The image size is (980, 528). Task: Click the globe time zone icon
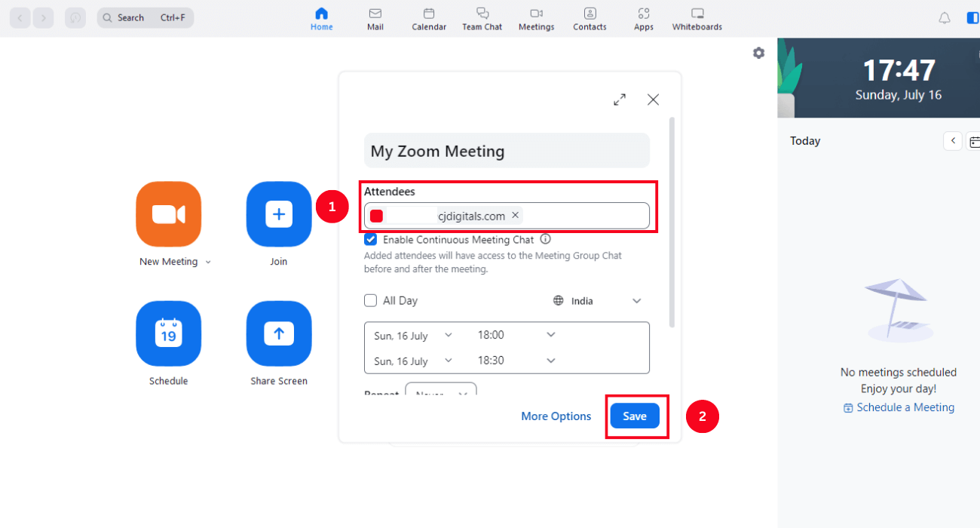tap(559, 301)
